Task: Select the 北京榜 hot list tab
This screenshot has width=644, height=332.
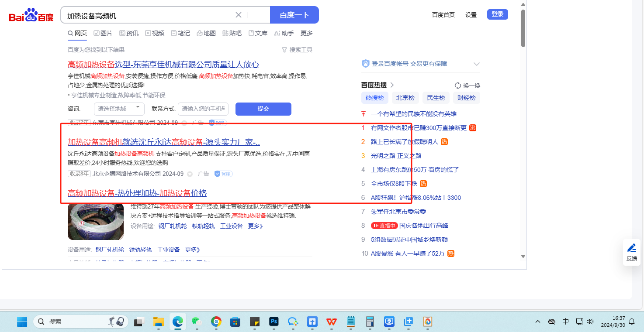Action: [405, 98]
